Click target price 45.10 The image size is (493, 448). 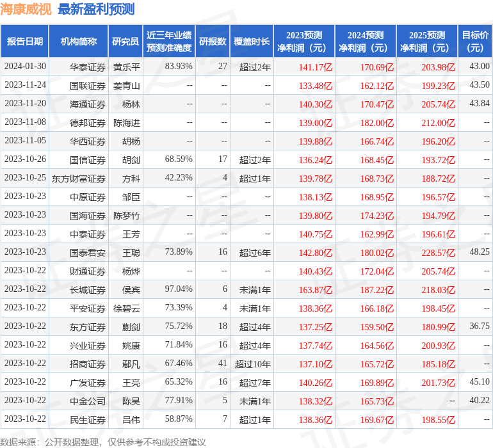pos(480,381)
